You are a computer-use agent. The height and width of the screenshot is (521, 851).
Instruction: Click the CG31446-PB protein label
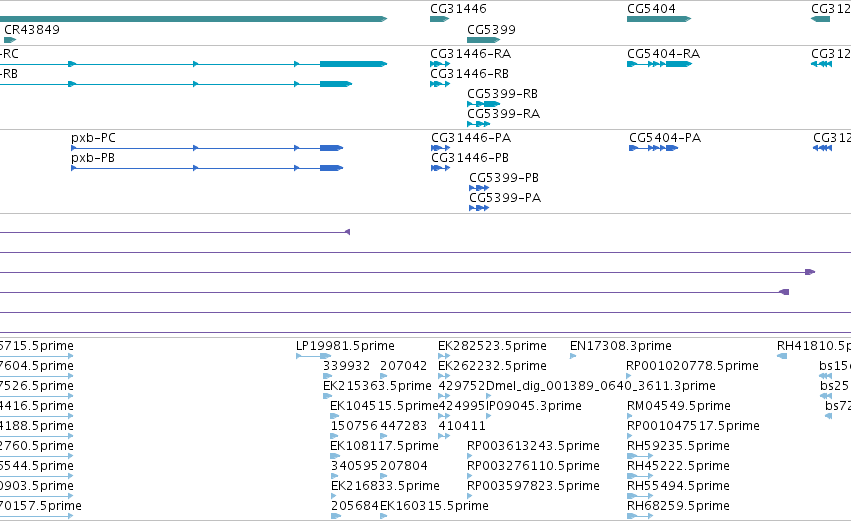pyautogui.click(x=470, y=158)
